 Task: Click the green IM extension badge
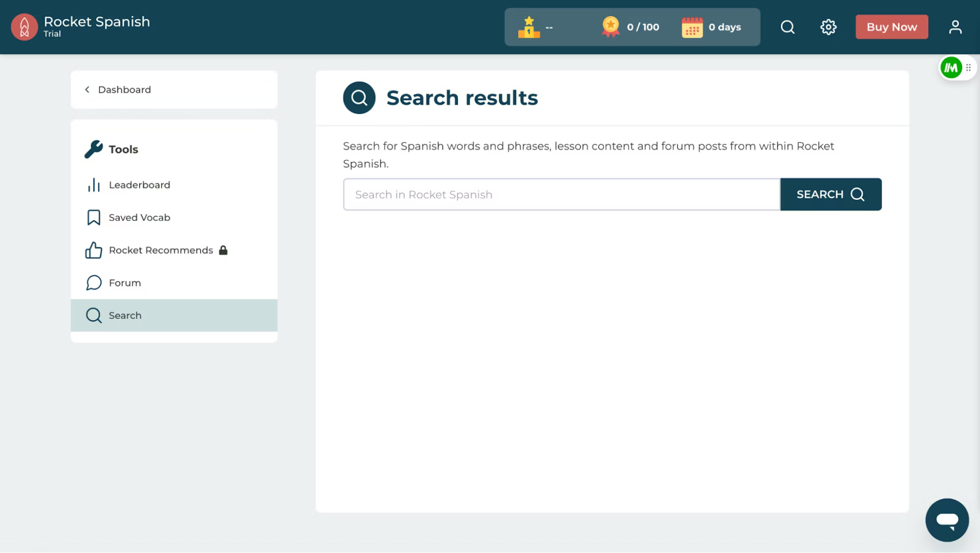(951, 67)
